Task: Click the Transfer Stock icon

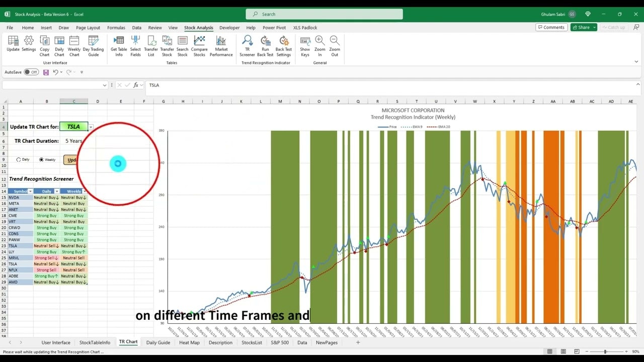Action: [167, 46]
